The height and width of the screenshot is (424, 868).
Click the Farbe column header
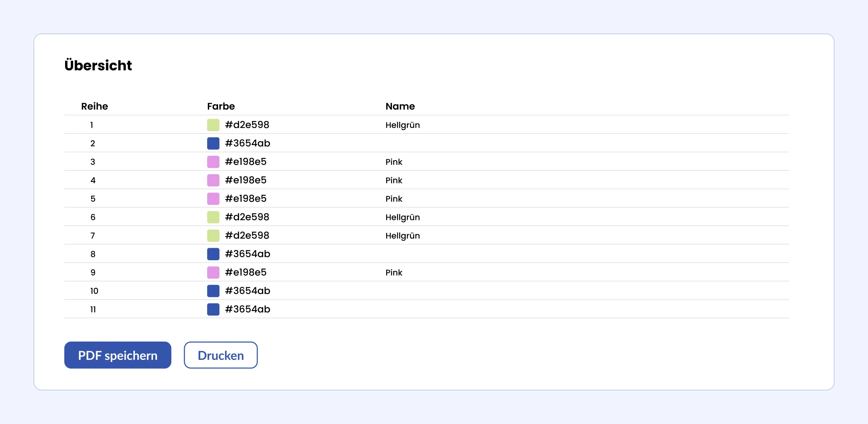point(221,106)
